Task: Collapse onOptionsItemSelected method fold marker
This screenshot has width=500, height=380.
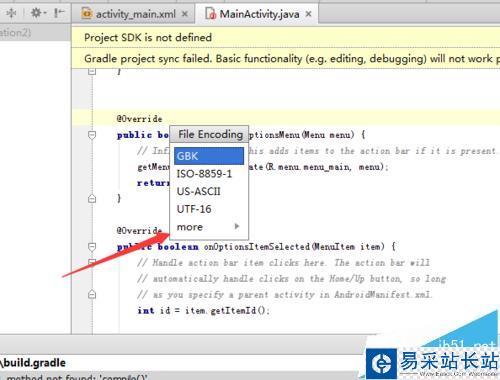Action: coord(92,247)
